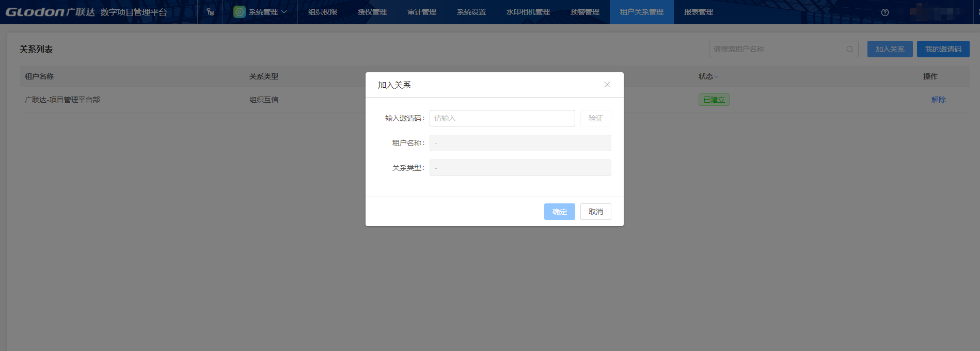Click the 解除 link in the row

(x=938, y=100)
